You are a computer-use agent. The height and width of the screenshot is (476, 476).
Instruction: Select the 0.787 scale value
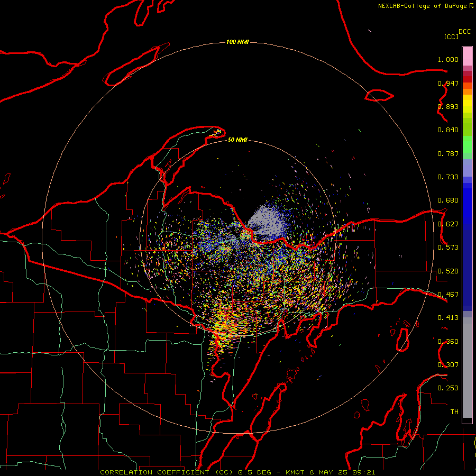pos(448,153)
